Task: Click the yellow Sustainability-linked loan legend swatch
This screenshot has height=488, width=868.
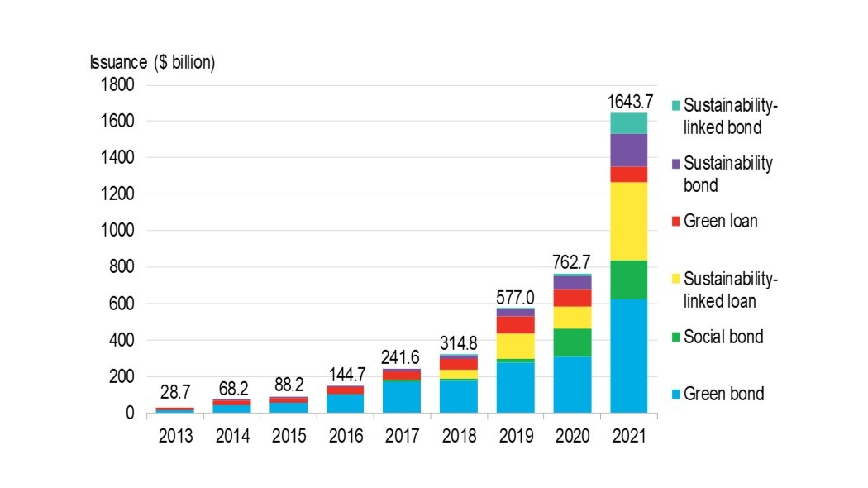Action: [676, 280]
